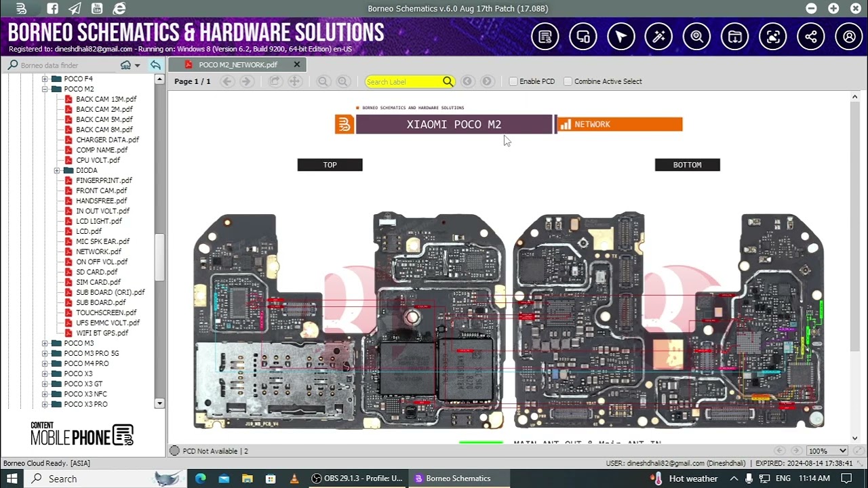
Task: Take a screenshot with capture icon
Action: 773,37
